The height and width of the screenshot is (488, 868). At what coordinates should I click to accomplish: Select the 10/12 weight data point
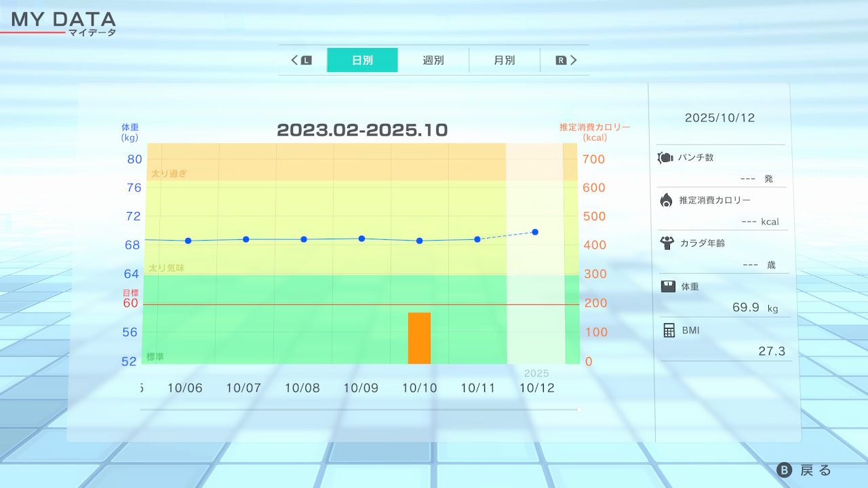[535, 232]
